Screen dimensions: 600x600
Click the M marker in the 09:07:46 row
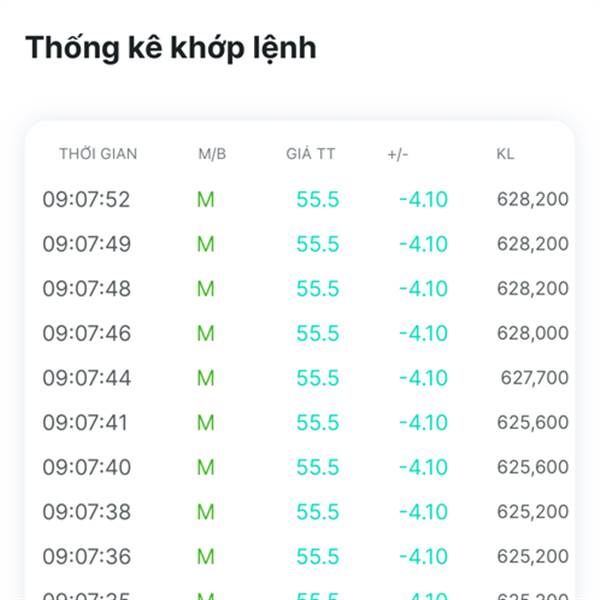(206, 333)
